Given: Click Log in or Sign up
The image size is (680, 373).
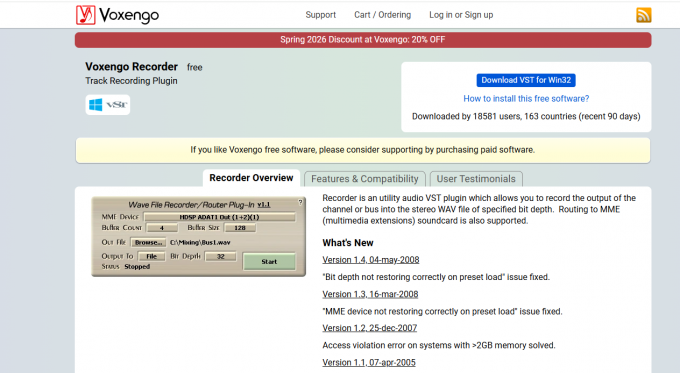Looking at the screenshot, I should pyautogui.click(x=461, y=15).
